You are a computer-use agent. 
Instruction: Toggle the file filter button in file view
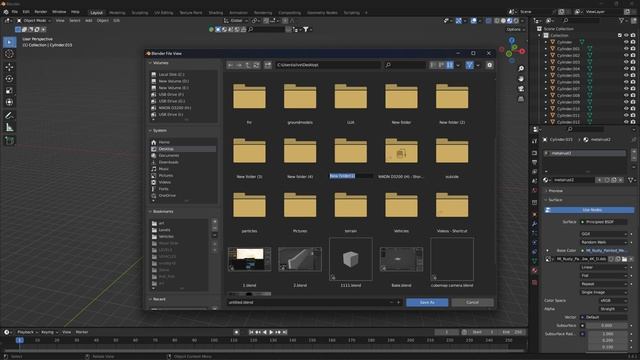click(x=470, y=65)
